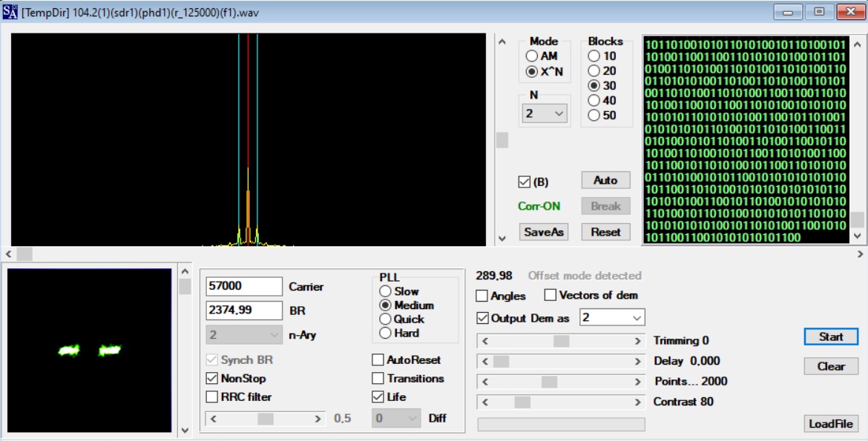Click the Carrier frequency input field
This screenshot has height=441, width=868.
(x=244, y=286)
